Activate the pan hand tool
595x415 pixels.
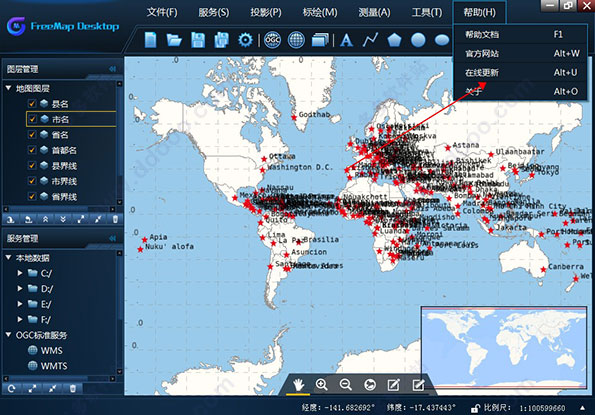coord(298,385)
